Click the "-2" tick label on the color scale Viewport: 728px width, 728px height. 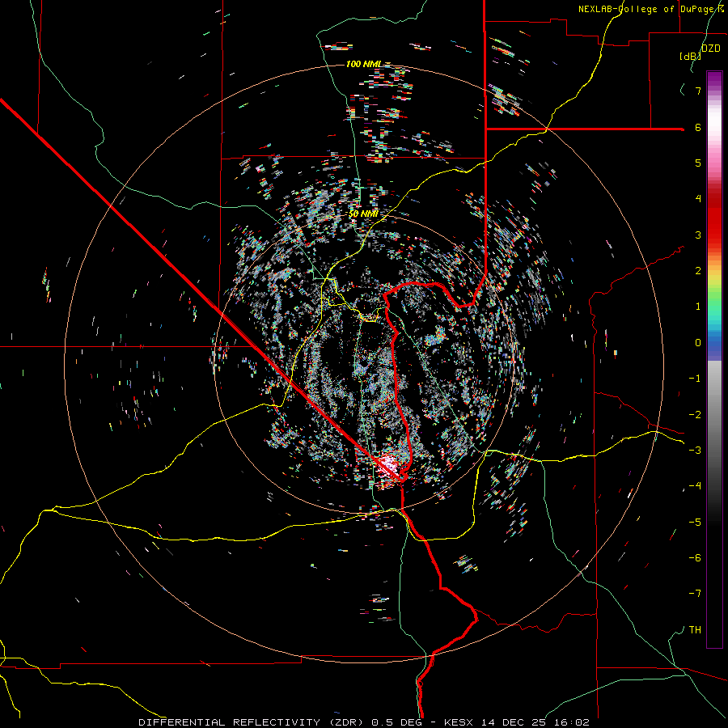pos(695,414)
